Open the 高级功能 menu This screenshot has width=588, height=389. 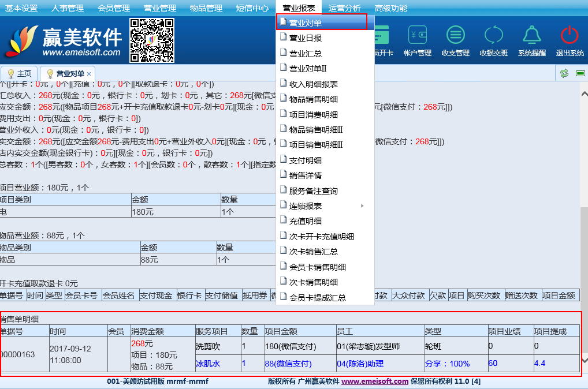pyautogui.click(x=391, y=8)
